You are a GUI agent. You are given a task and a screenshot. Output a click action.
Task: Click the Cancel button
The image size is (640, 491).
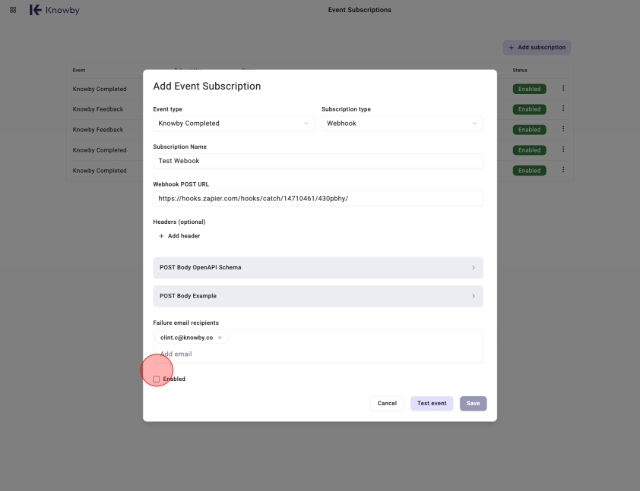point(387,403)
